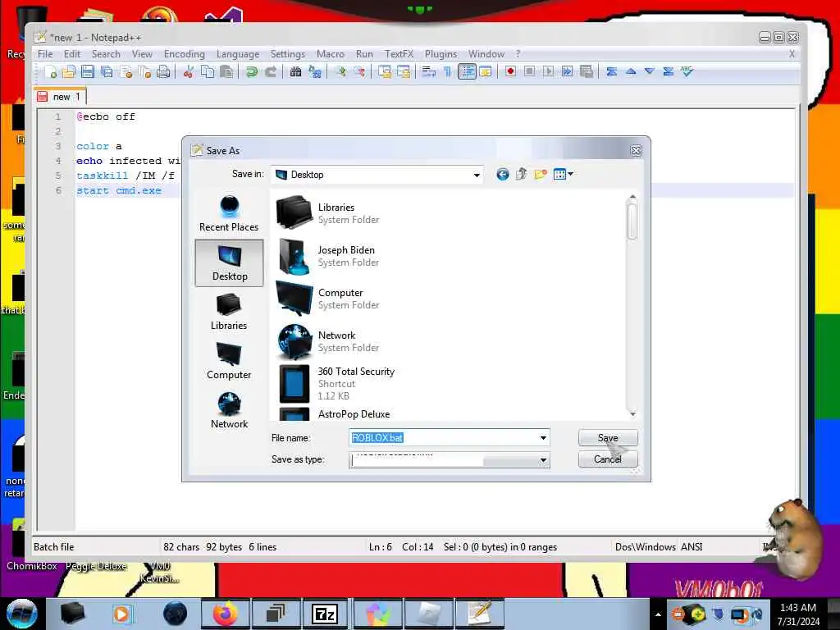Viewport: 840px width, 630px height.
Task: Open the Windows Start orb
Action: coord(22,614)
